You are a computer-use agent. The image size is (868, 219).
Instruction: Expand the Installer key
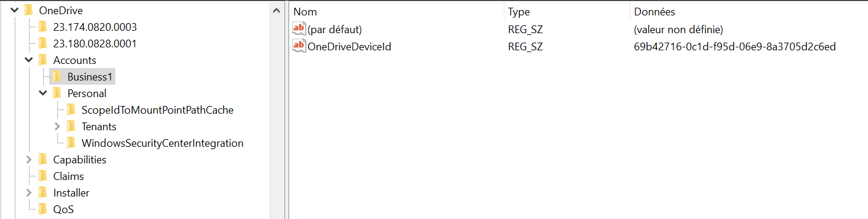(x=28, y=192)
